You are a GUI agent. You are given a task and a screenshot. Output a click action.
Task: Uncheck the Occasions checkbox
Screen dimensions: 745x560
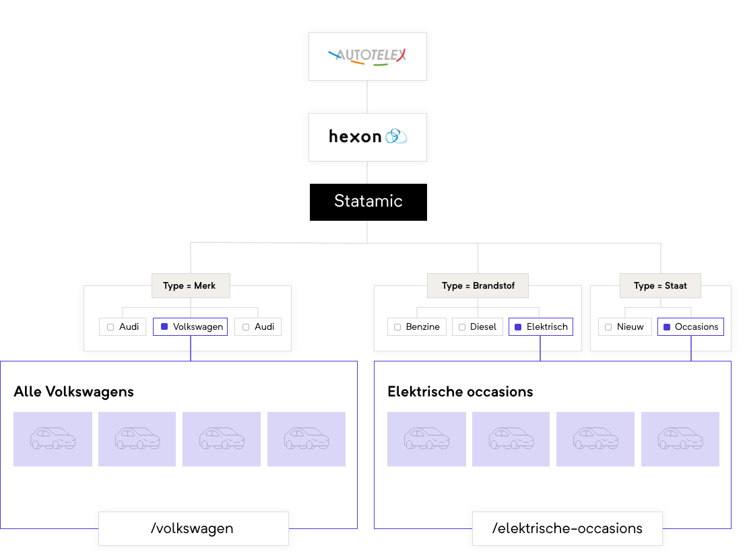click(667, 327)
